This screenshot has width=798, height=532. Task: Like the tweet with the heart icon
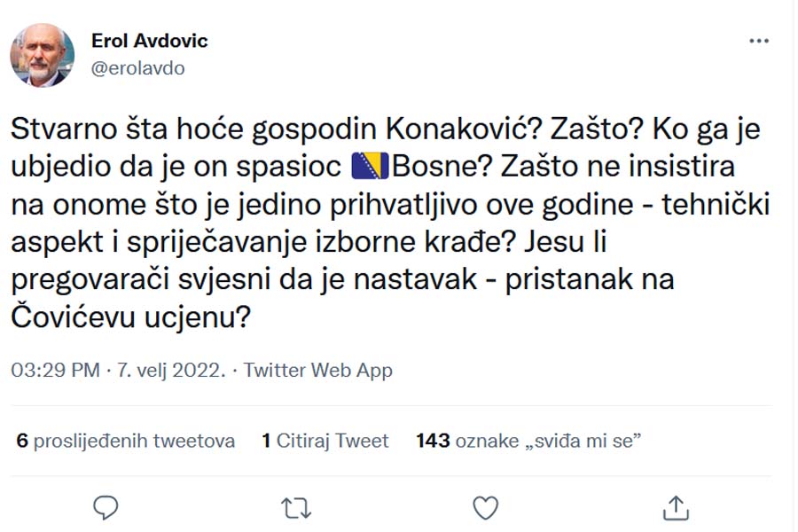pyautogui.click(x=485, y=507)
